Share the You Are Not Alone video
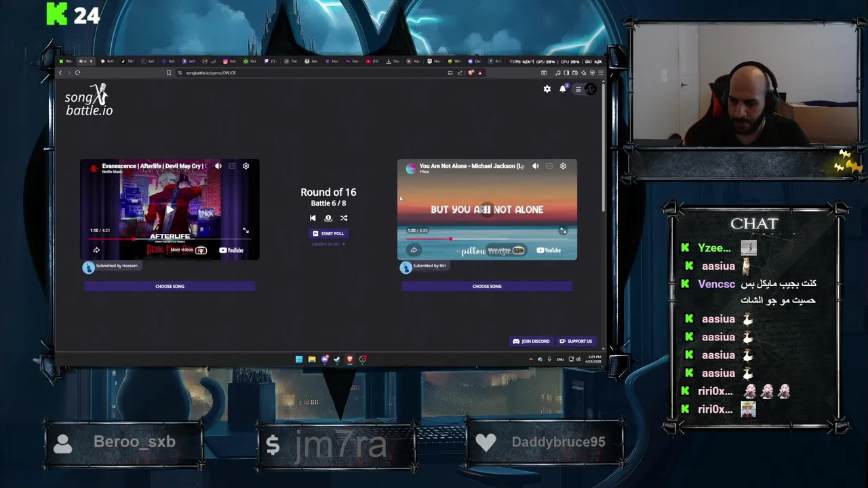 point(414,250)
